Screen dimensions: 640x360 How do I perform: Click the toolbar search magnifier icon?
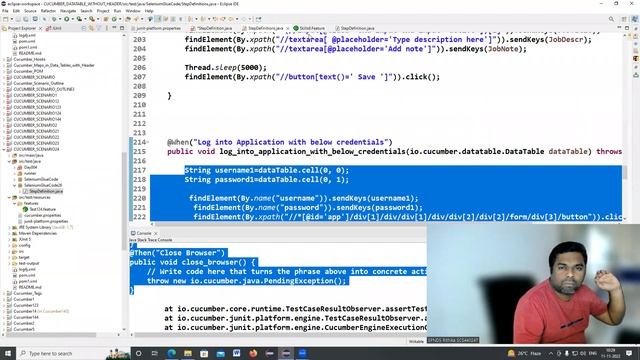tap(611, 19)
